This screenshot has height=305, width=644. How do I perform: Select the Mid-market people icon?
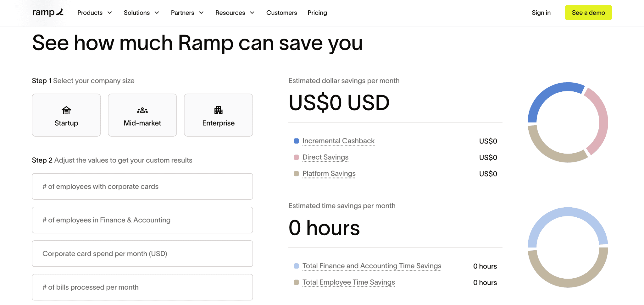(142, 110)
